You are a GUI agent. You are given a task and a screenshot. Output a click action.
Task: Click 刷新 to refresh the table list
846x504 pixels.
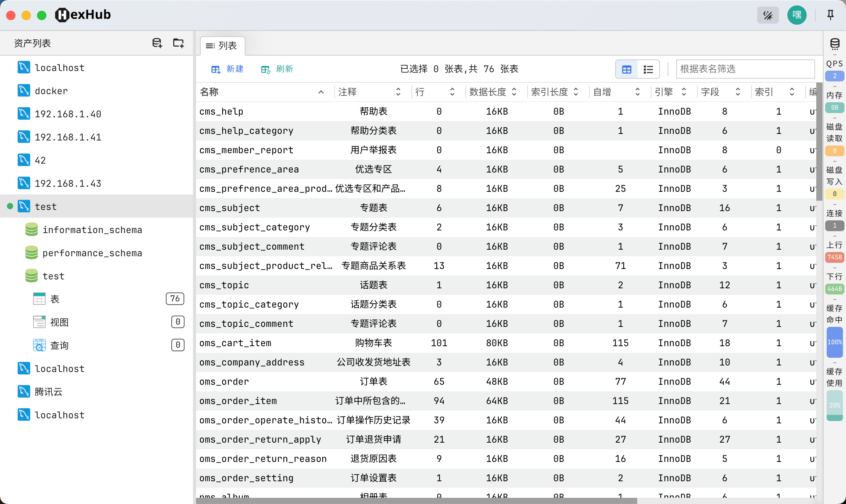[277, 69]
